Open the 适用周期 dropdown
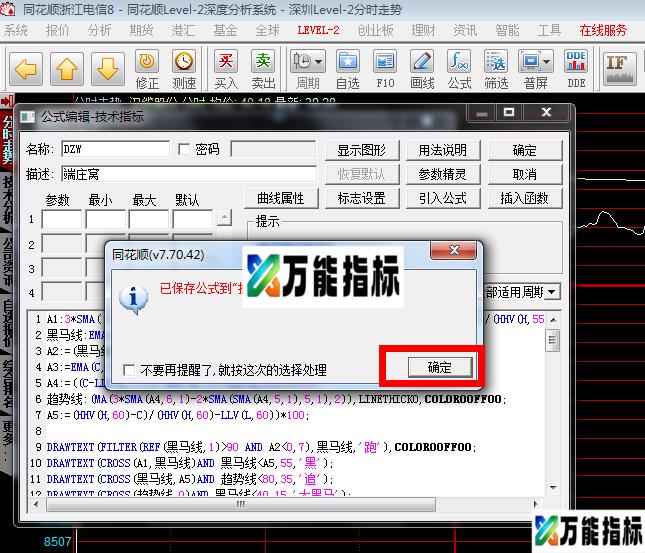The height and width of the screenshot is (553, 645). pyautogui.click(x=552, y=292)
